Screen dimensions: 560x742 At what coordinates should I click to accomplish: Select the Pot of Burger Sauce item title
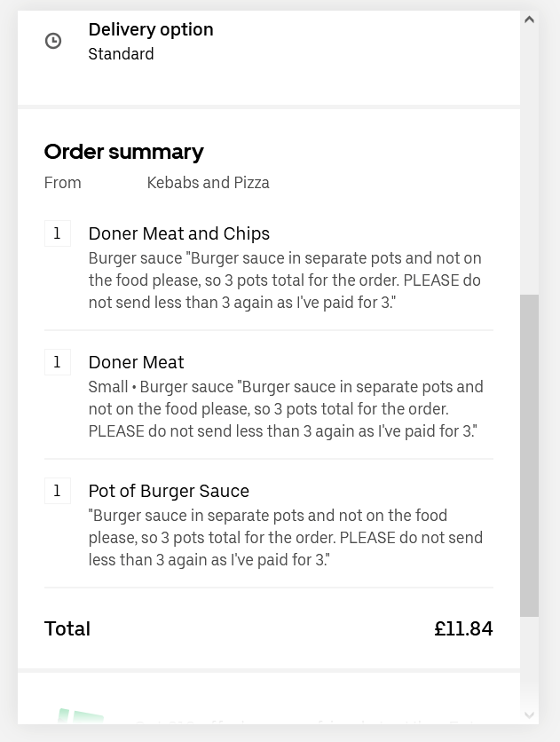pos(169,491)
